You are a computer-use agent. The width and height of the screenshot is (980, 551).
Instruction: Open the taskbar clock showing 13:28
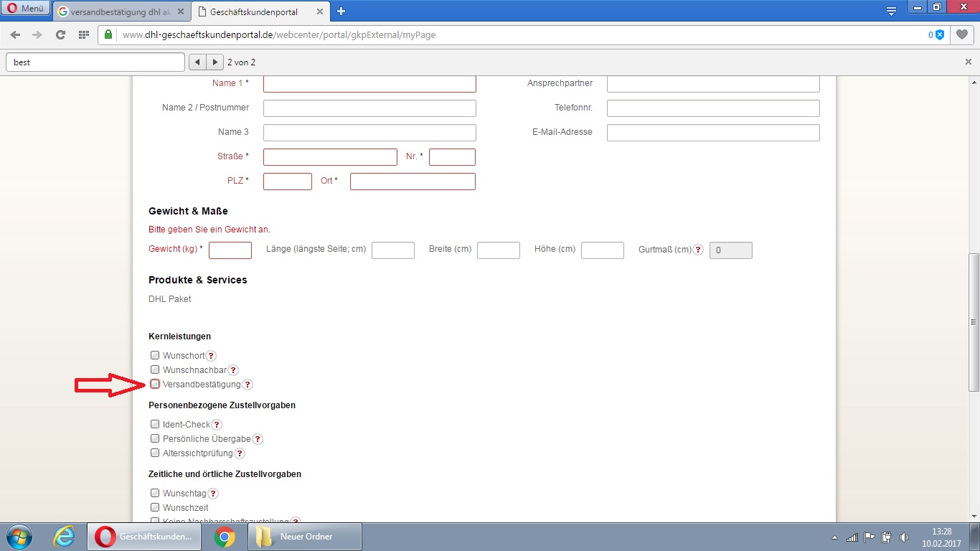coord(941,537)
